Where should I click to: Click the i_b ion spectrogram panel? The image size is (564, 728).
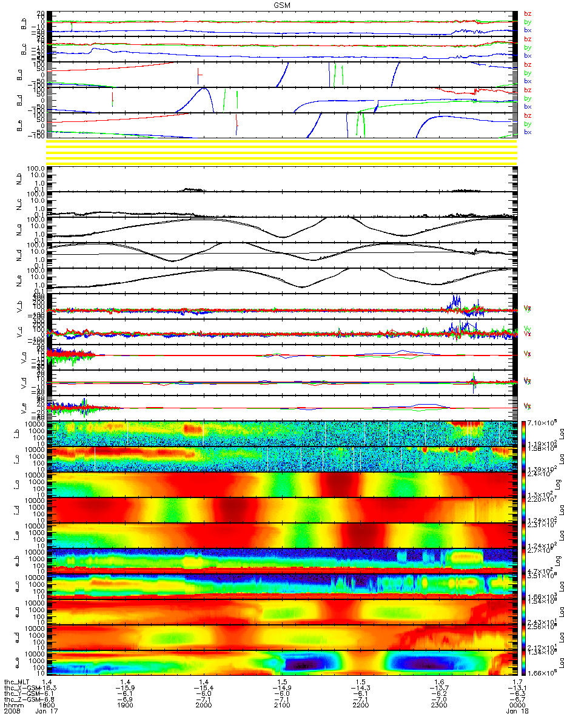(281, 434)
